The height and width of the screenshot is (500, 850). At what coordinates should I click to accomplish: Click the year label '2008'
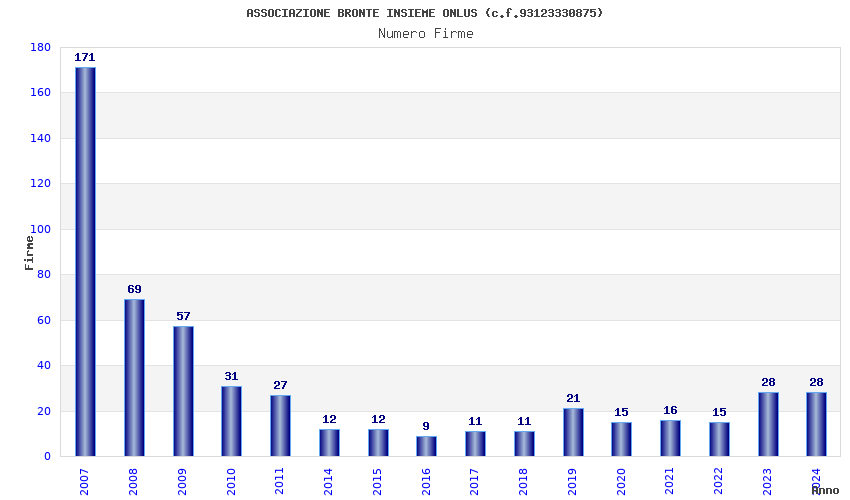(x=133, y=482)
